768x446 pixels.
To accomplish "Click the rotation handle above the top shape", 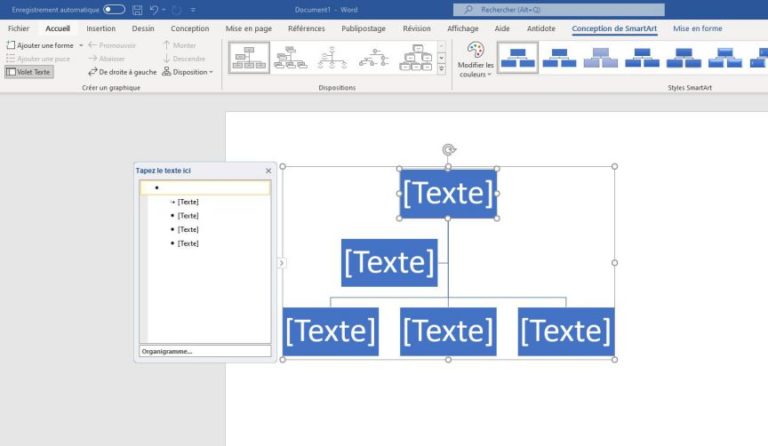I will point(448,150).
